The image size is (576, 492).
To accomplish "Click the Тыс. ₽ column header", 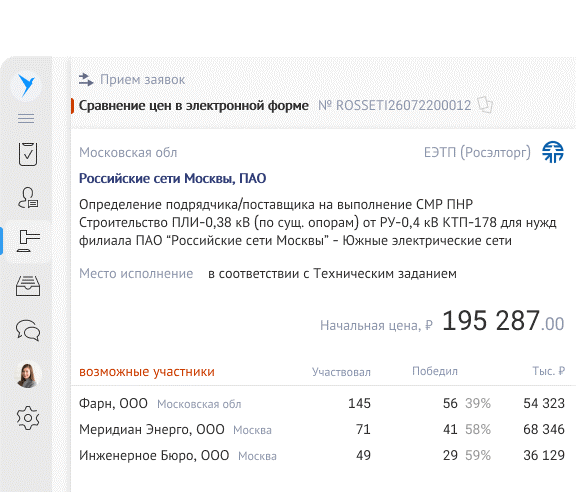I will coord(548,371).
